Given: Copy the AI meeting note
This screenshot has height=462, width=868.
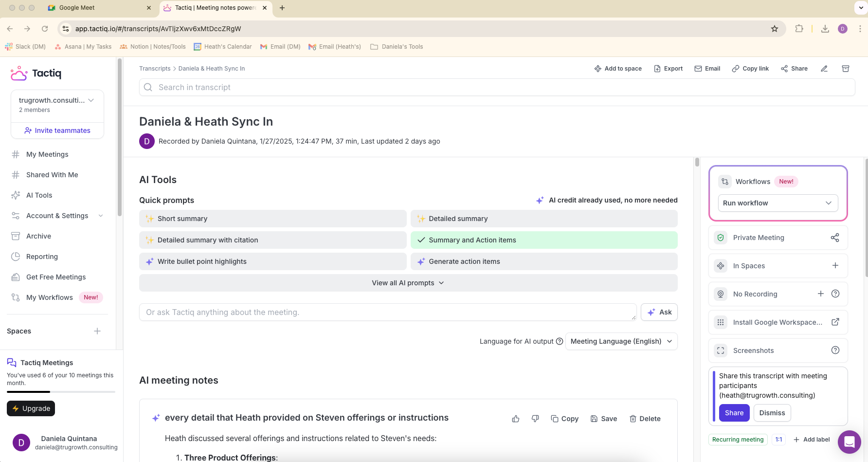Looking at the screenshot, I should pos(564,419).
